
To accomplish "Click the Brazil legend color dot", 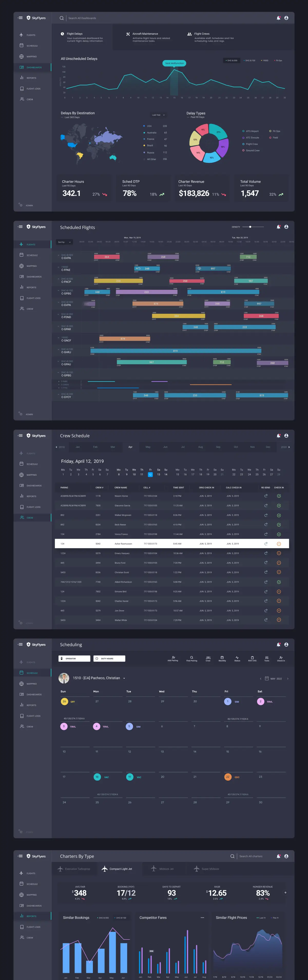I will 144,145.
